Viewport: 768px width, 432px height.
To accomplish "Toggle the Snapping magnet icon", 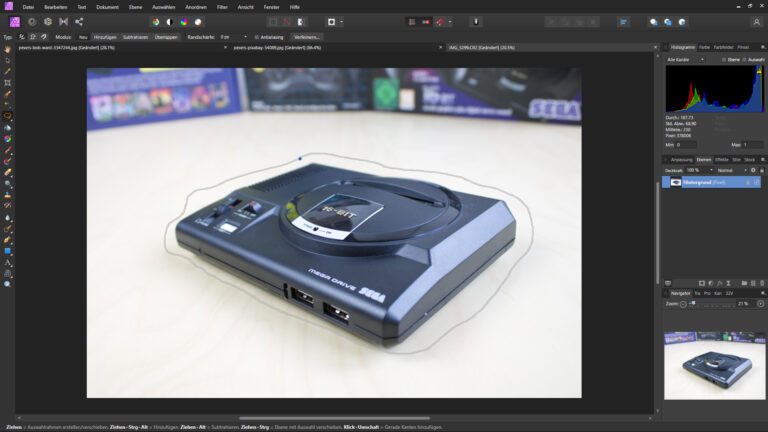I will 440,22.
